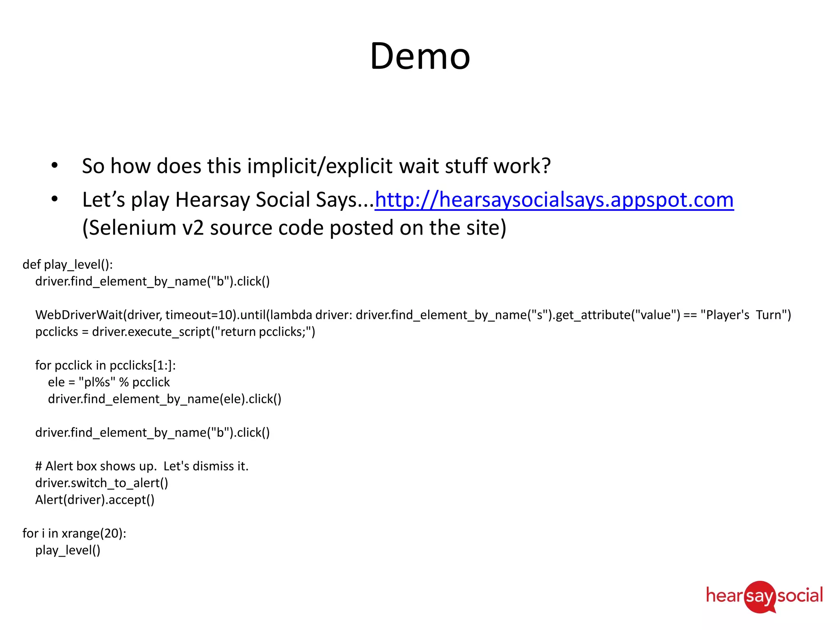
Task: Click the 'def play_level():' line
Action: click(x=68, y=265)
